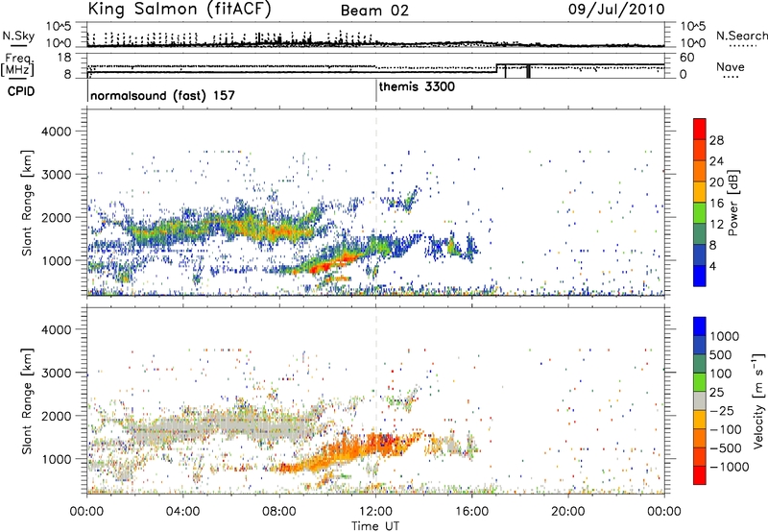Image resolution: width=768 pixels, height=532 pixels.
Task: Click the "normalsound (fast) 157" CPID text
Action: point(162,95)
